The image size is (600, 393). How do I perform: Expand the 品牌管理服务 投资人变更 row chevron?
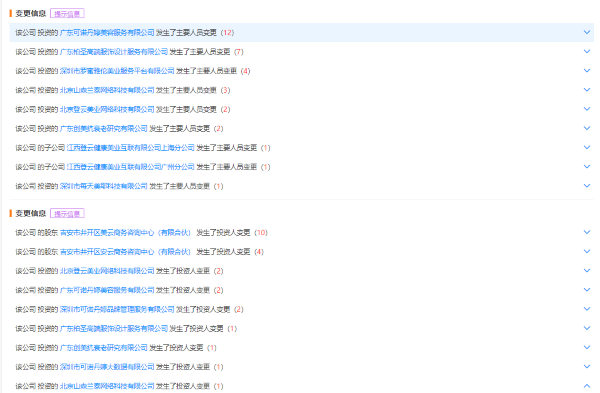pos(587,309)
